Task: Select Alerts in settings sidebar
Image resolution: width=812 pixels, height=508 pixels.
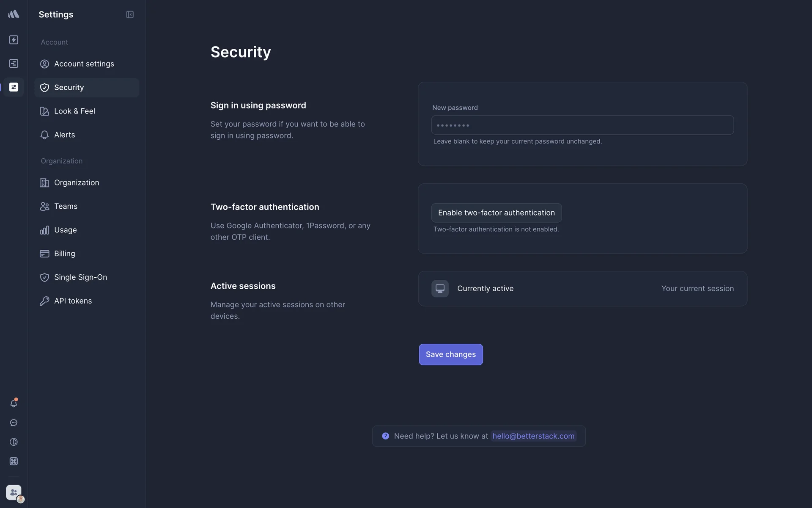Action: (64, 135)
